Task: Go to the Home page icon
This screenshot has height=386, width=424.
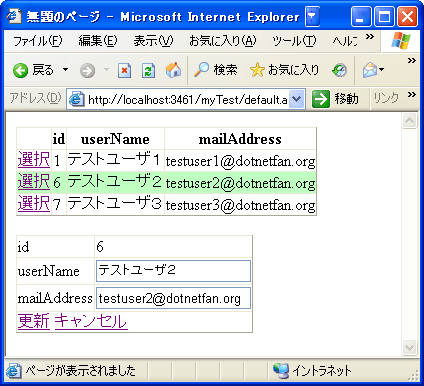Action: pyautogui.click(x=173, y=70)
